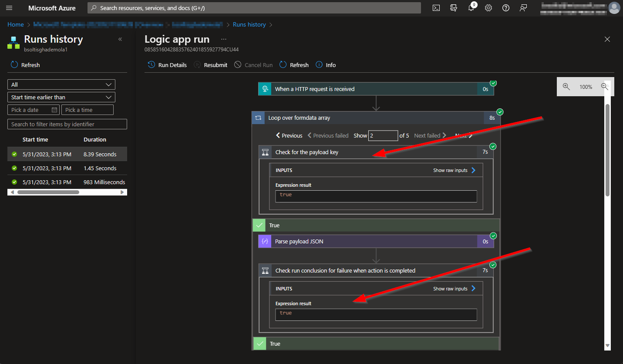The width and height of the screenshot is (623, 364).
Task: Click the Runs history breadcrumb link
Action: (249, 24)
